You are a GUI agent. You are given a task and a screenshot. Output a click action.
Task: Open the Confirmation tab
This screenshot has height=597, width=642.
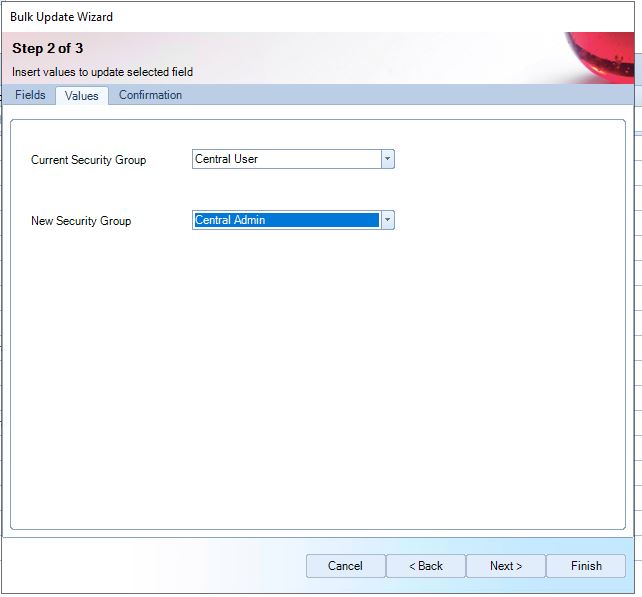(x=150, y=95)
